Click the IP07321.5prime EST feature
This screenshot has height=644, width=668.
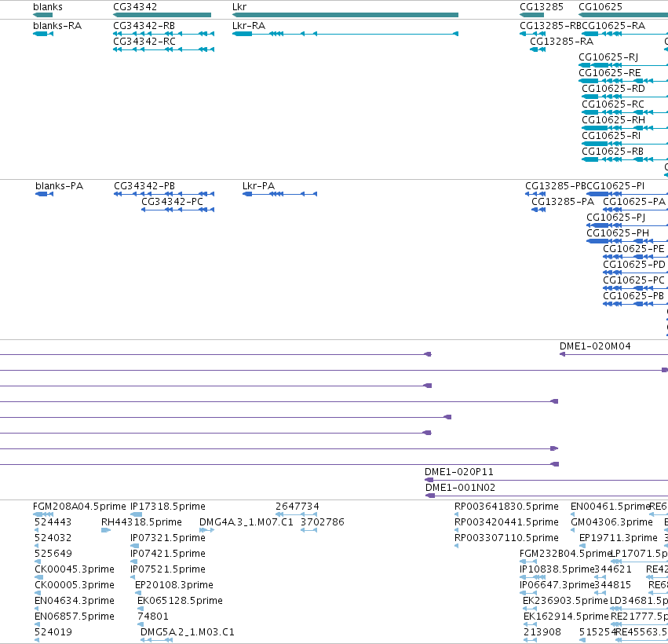click(x=135, y=546)
